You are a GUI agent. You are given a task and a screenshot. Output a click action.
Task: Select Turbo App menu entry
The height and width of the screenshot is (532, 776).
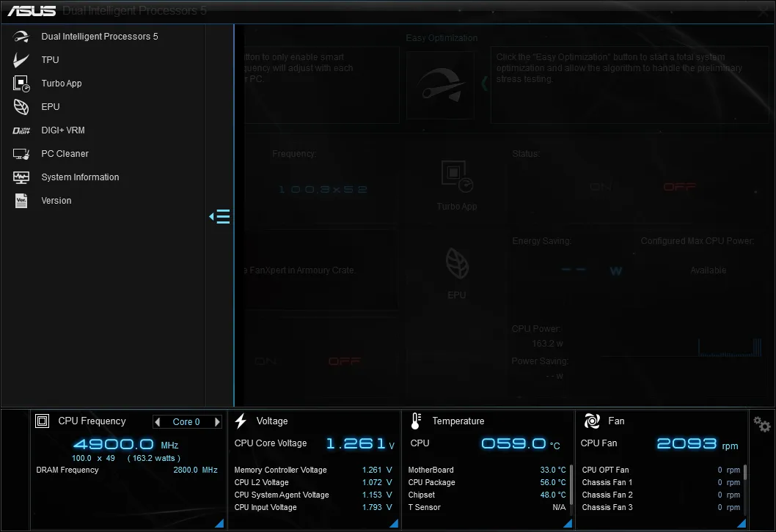tap(62, 84)
